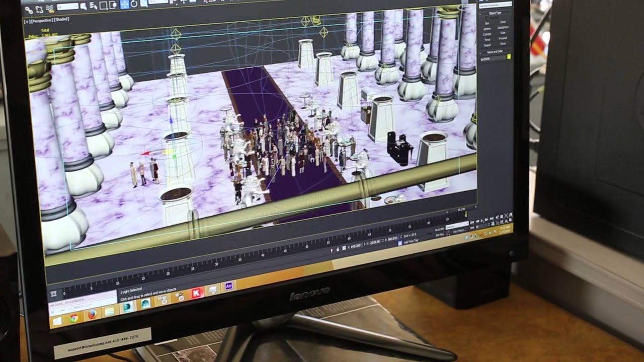
Task: Toggle Window/Crossing selection mode
Action: (113, 5)
